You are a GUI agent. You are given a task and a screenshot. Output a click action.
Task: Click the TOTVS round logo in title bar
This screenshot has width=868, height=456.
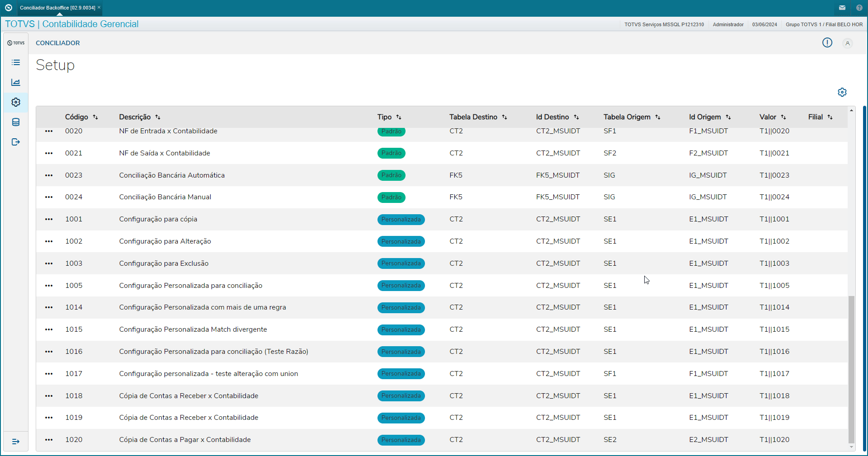click(8, 8)
